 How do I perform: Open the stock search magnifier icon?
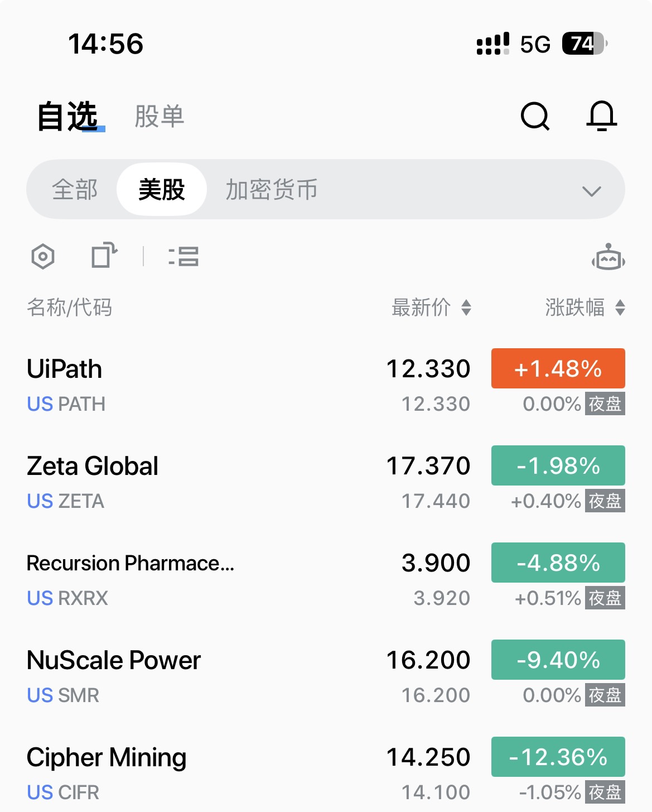pos(535,116)
